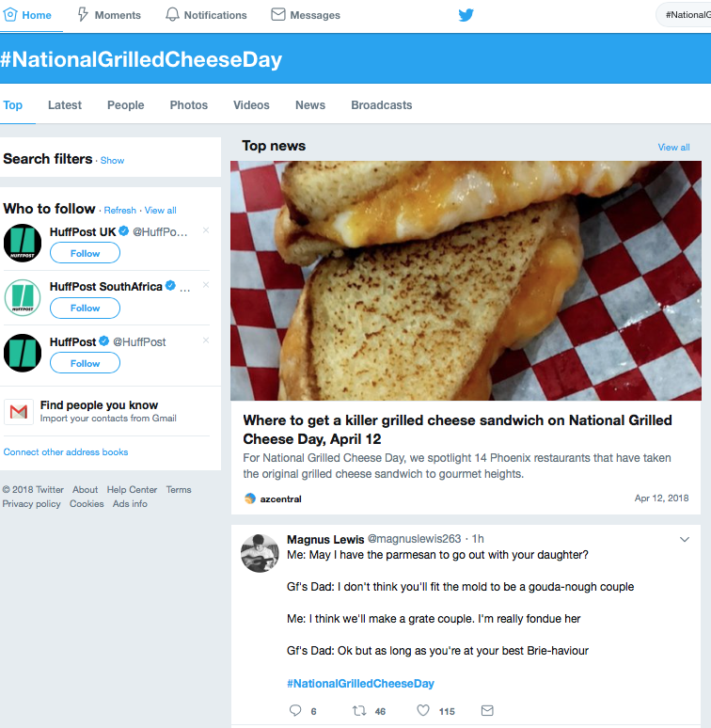711x728 pixels.
Task: Show the search filters
Action: click(x=112, y=161)
